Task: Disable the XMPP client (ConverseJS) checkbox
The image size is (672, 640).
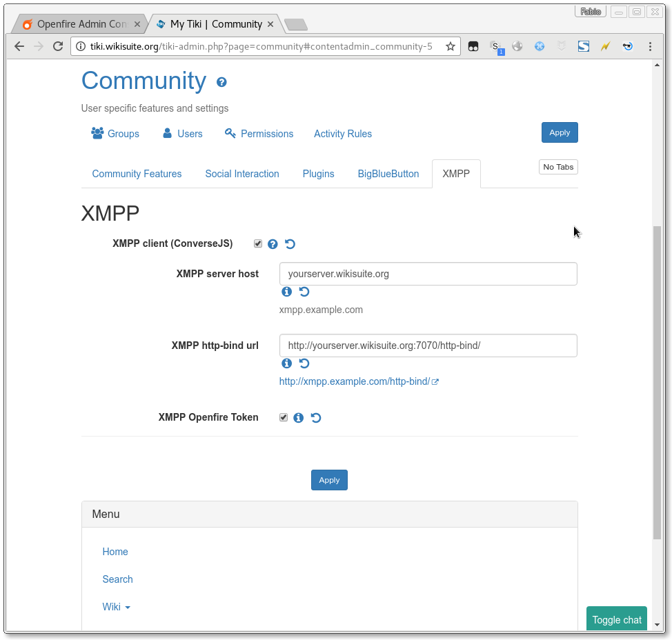Action: coord(258,243)
